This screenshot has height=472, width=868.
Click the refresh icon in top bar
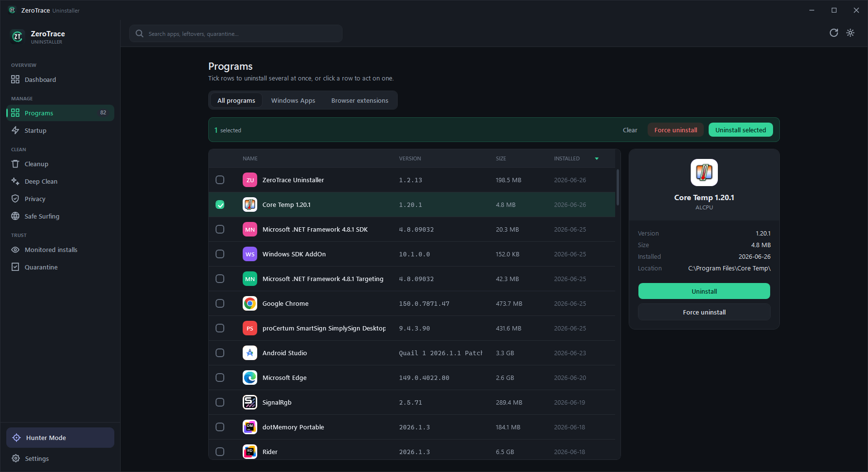[x=834, y=33]
